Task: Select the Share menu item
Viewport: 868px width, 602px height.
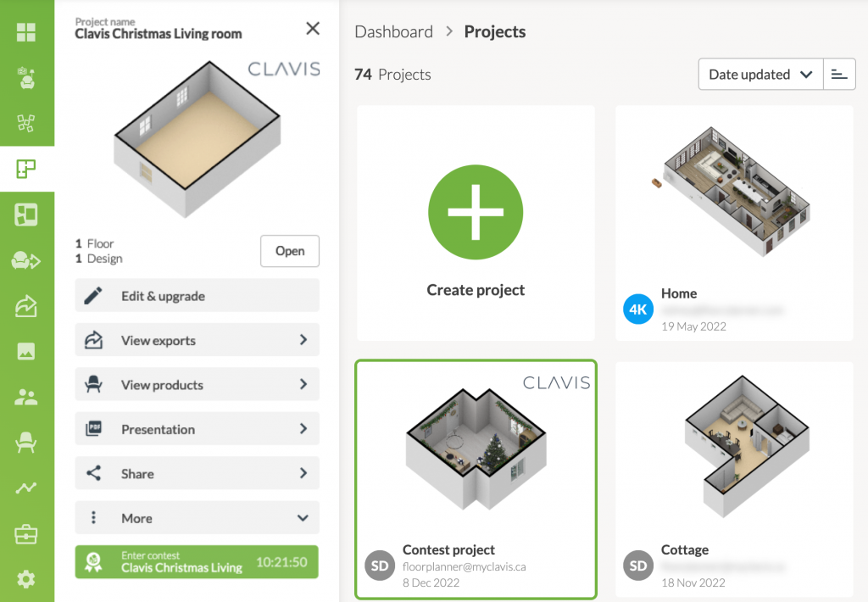Action: pos(197,473)
